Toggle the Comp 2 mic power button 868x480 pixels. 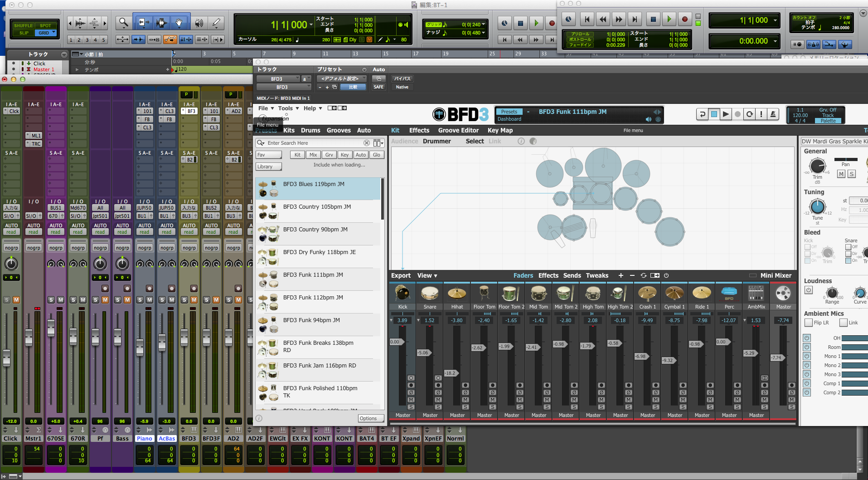807,392
